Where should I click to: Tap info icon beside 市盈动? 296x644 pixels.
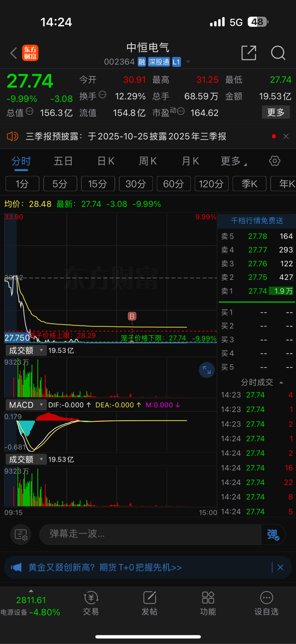pos(181,112)
